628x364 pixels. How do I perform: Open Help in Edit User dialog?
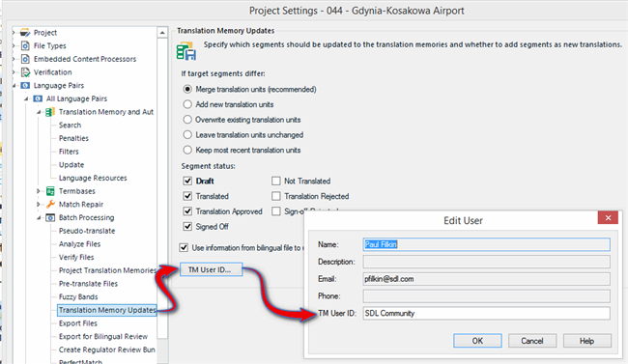[587, 341]
